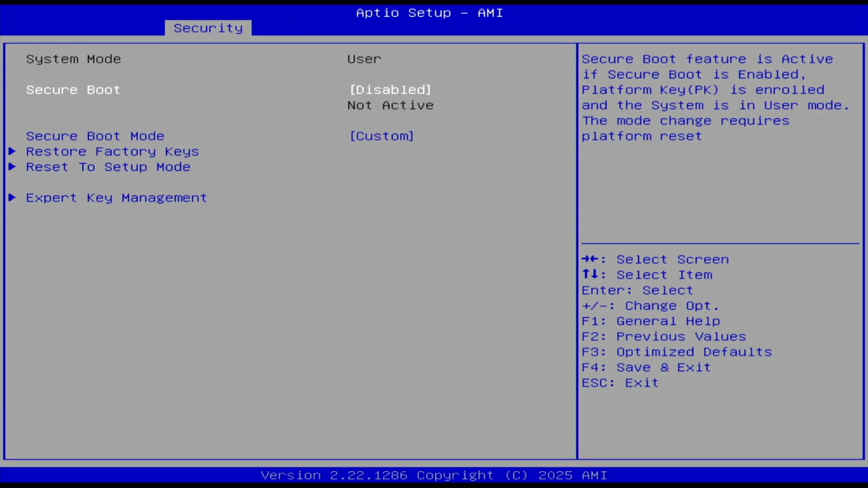Screen dimensions: 868x488
Task: Click F2: Previous Values hint
Action: click(664, 337)
